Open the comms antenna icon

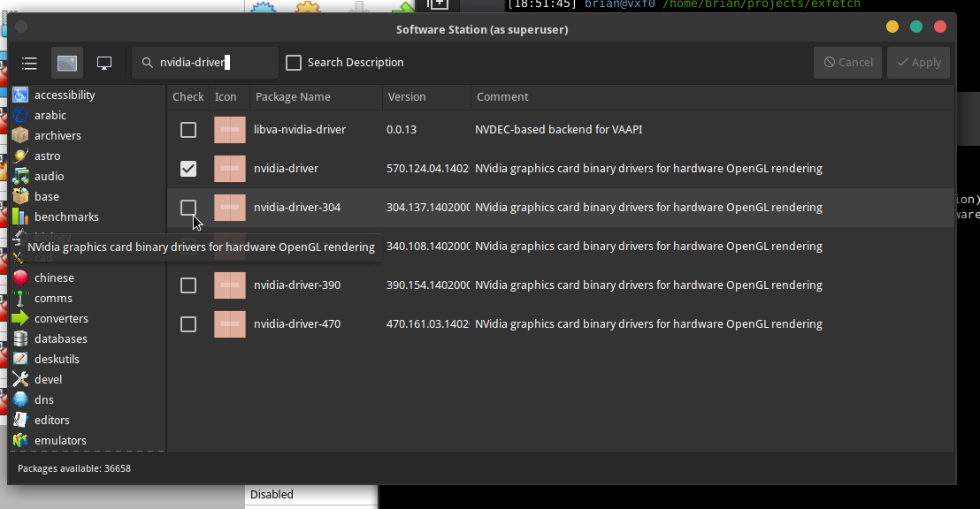[20, 298]
